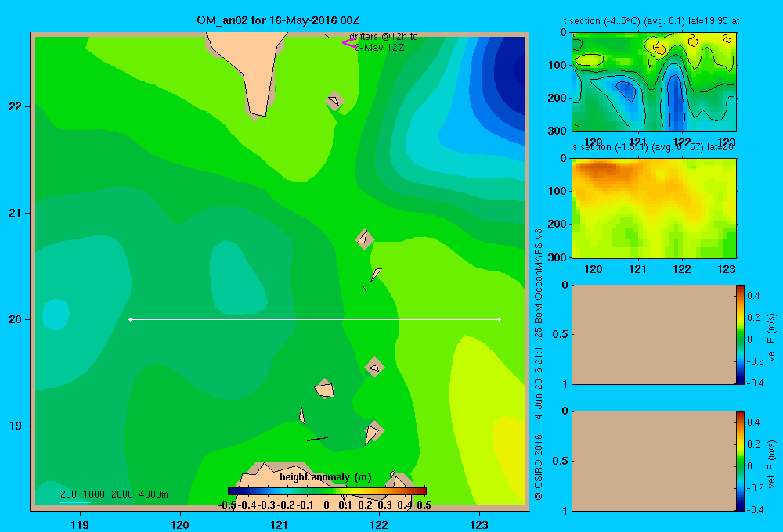Screen dimensions: 783x532
Task: Click the upper "vel. E (m/s)" color bar
Action: coord(740,334)
